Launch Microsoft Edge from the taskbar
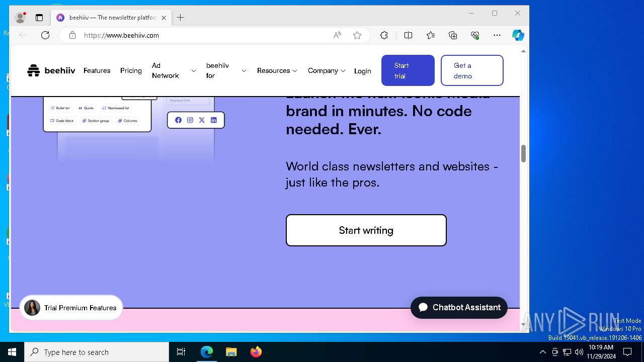Screen dimensions: 644x362 pyautogui.click(x=207, y=352)
